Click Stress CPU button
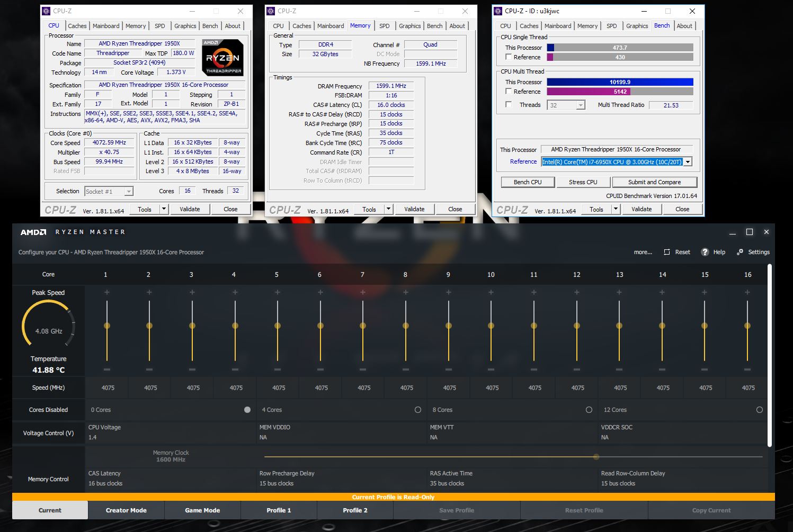This screenshot has height=532, width=793. click(583, 182)
